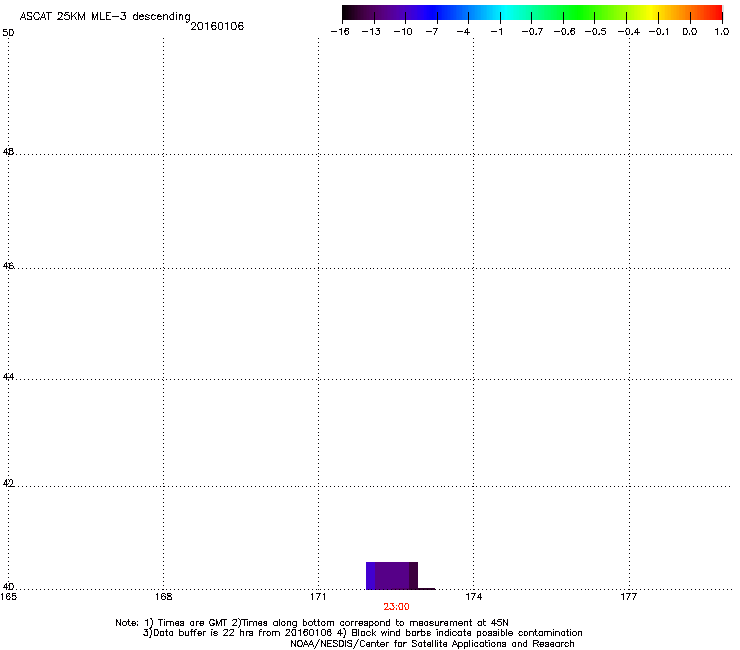Click the 1.0 colorbar label
The image size is (740, 650).
(722, 32)
